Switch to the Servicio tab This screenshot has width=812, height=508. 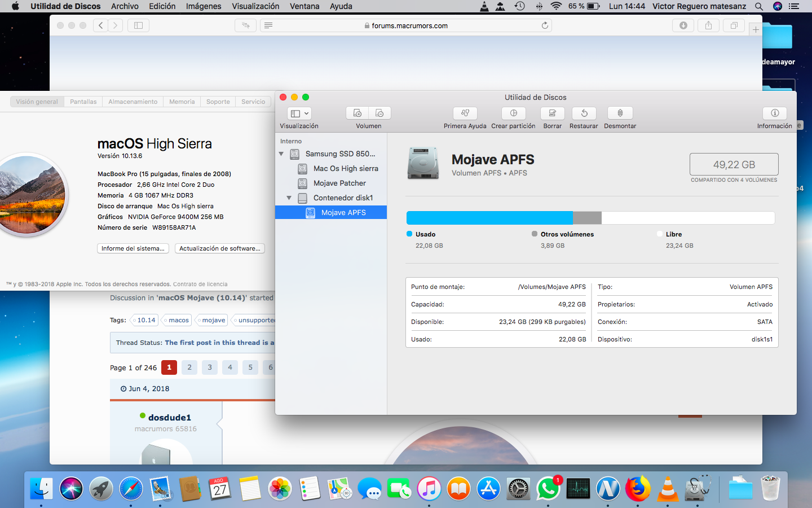[253, 102]
